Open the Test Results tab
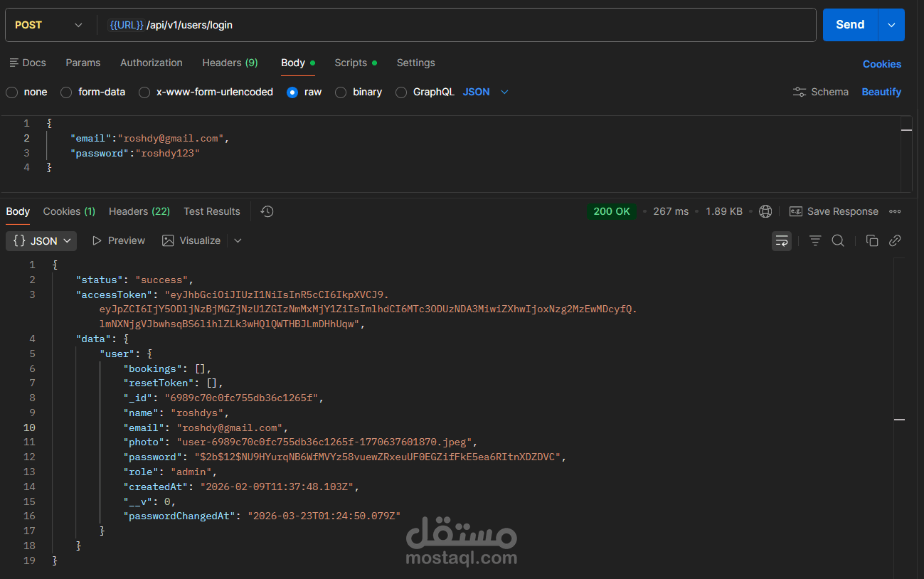Image resolution: width=924 pixels, height=579 pixels. [212, 211]
